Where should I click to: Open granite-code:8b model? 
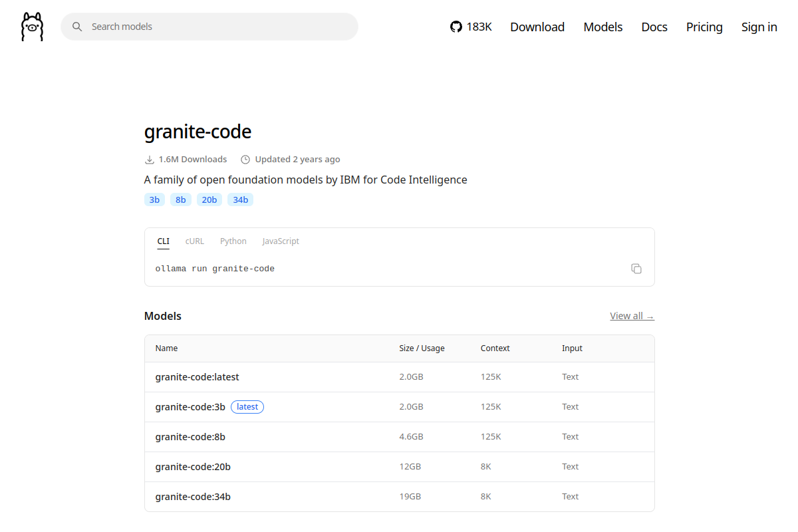(x=190, y=437)
